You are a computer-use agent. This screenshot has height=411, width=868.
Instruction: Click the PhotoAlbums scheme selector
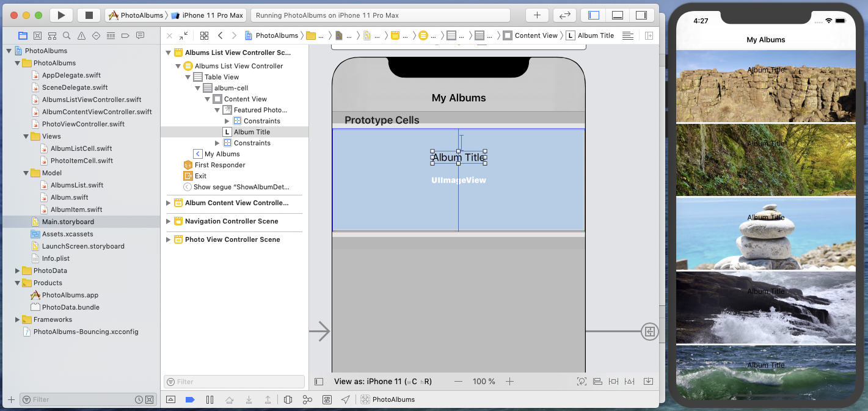point(136,15)
